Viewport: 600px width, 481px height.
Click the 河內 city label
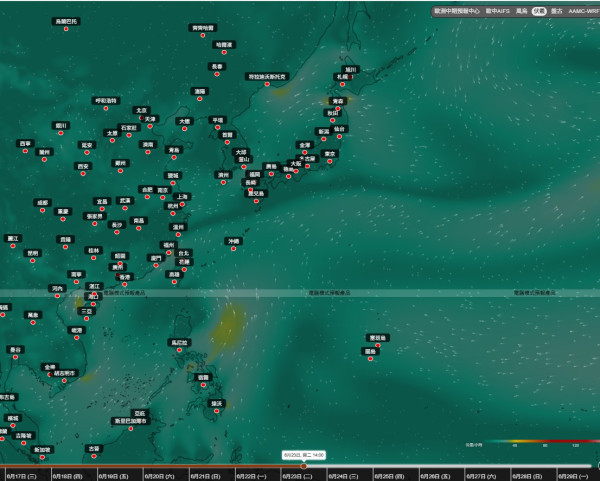(57, 288)
